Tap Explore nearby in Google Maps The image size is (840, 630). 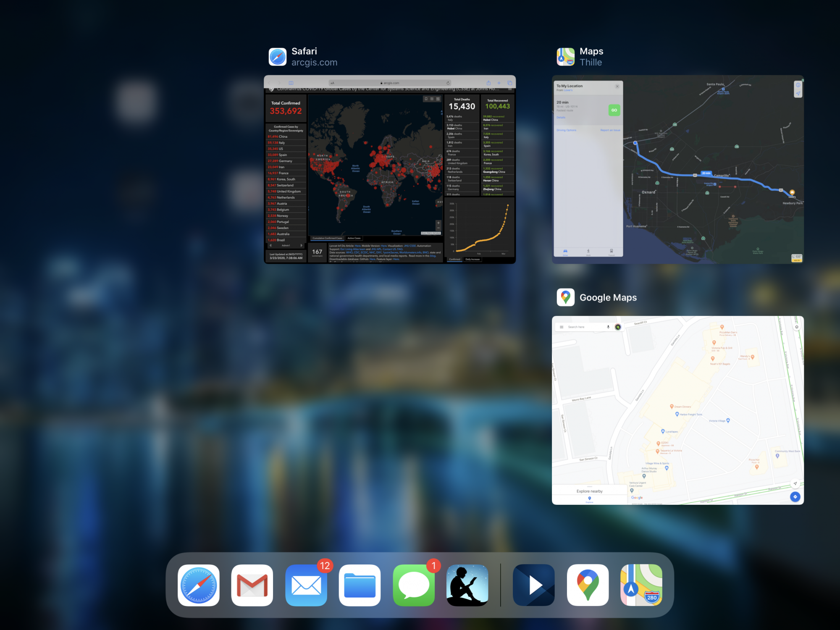coord(589,491)
